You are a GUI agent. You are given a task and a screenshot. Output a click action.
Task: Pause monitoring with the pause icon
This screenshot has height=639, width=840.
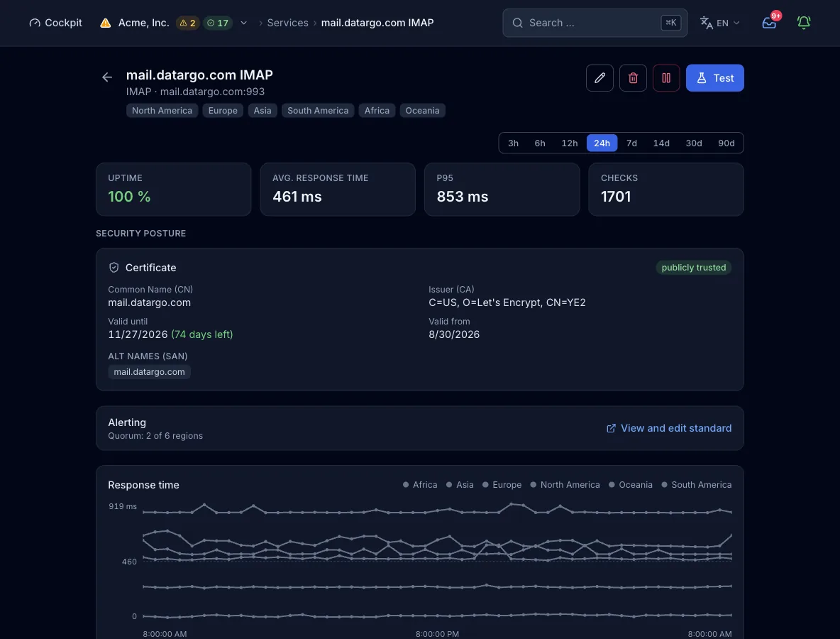666,77
